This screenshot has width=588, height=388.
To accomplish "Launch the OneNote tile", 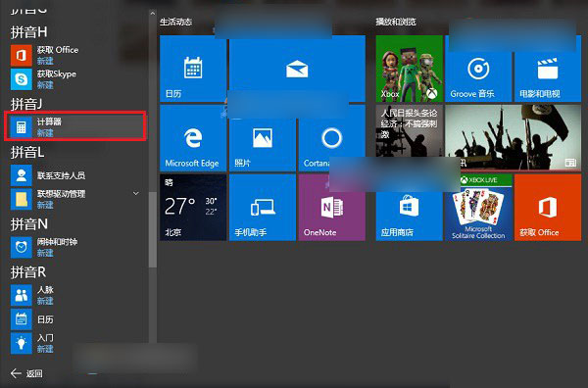I will point(332,208).
